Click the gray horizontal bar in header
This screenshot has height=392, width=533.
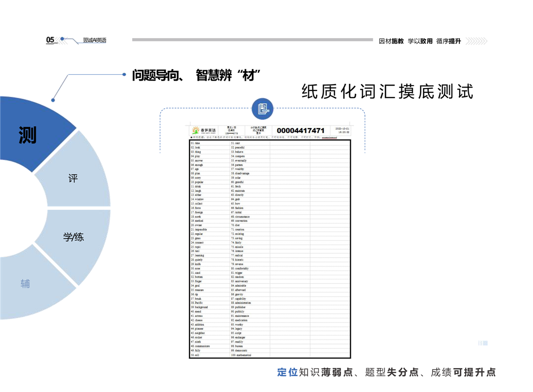pyautogui.click(x=252, y=40)
